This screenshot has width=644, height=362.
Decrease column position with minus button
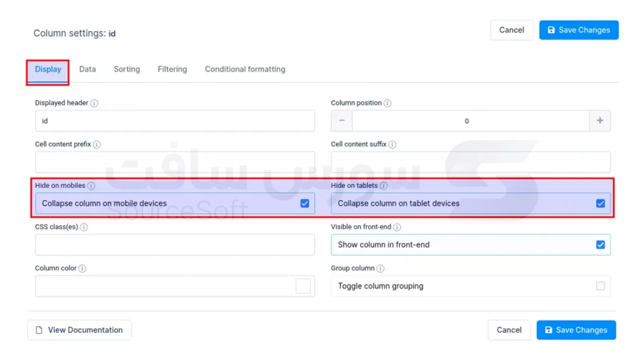pyautogui.click(x=341, y=121)
